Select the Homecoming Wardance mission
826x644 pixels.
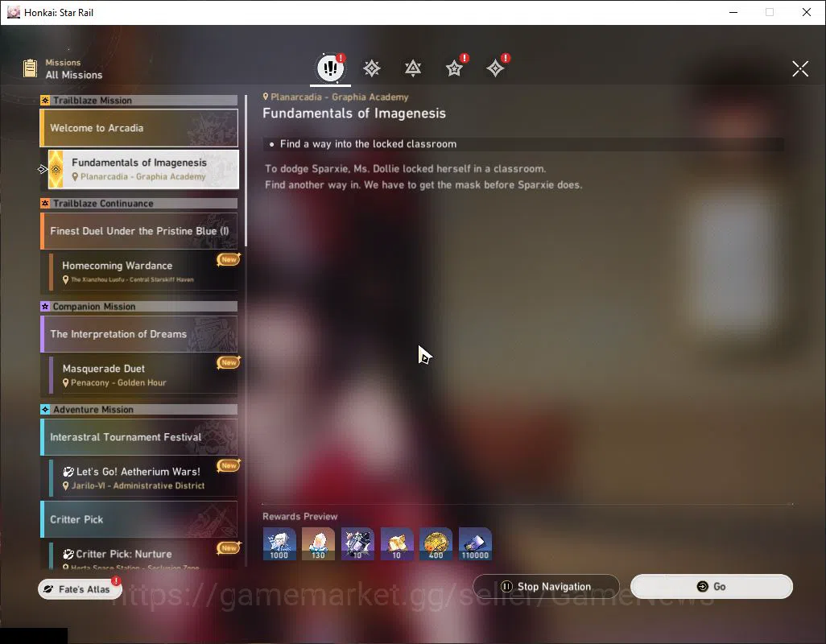click(x=143, y=271)
